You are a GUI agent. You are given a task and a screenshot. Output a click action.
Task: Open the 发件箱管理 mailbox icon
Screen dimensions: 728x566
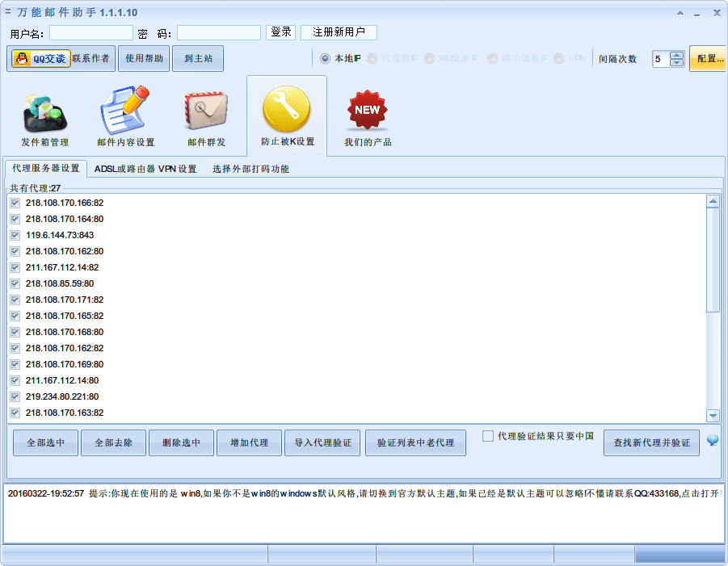(44, 113)
